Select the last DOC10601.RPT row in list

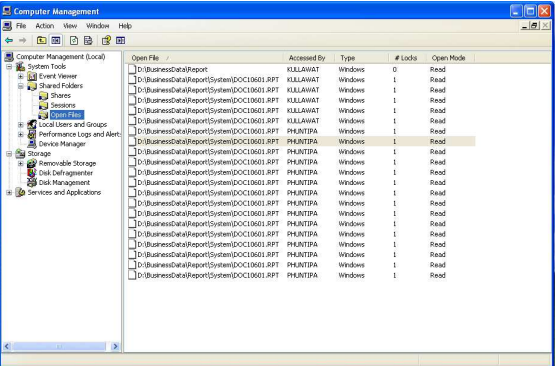point(301,275)
